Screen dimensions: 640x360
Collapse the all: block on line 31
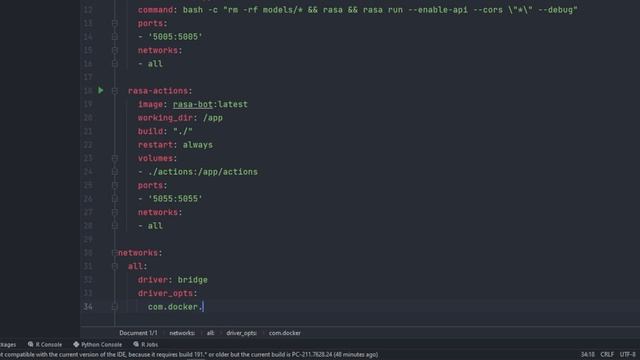(115, 266)
